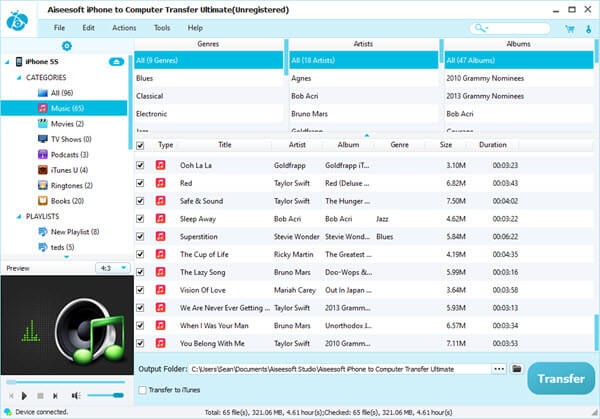Browse for output folder with ellipsis button
Image resolution: width=600 pixels, height=419 pixels.
tap(499, 369)
